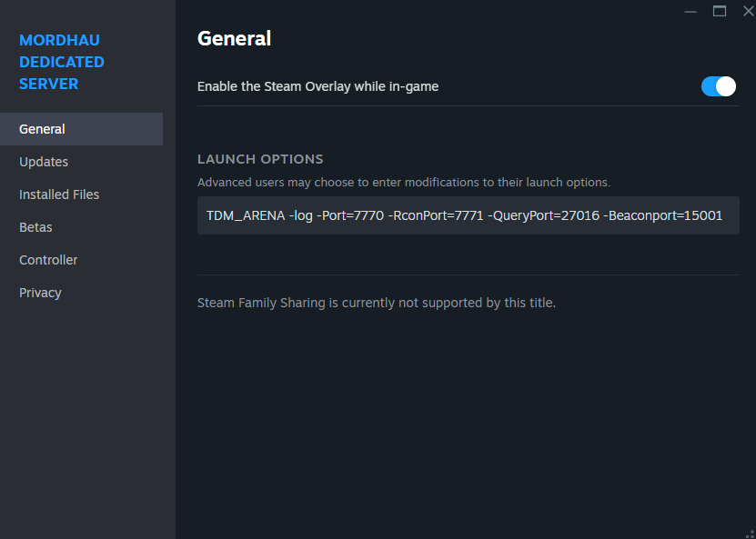The height and width of the screenshot is (539, 756).
Task: Click inside the launch options text field
Action: click(x=469, y=215)
